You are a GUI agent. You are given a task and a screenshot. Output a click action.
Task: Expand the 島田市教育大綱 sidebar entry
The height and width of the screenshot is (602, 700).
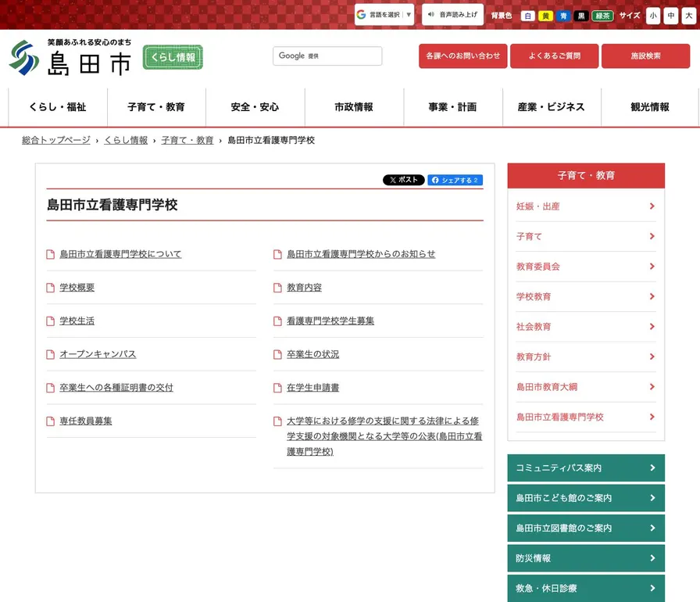pos(586,387)
